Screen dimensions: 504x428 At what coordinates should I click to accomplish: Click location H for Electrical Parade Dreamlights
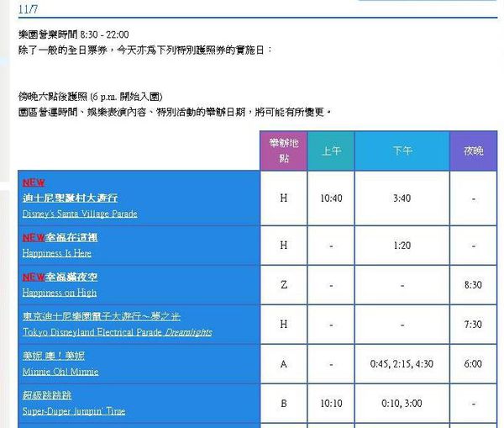[284, 325]
